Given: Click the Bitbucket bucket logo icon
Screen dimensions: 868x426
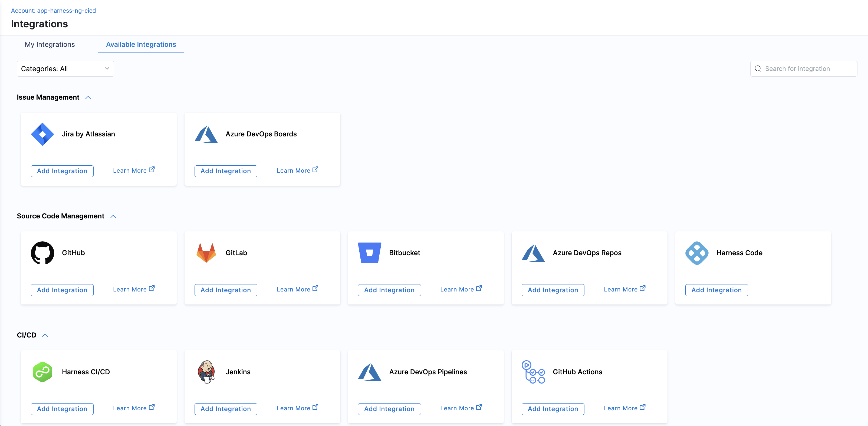Looking at the screenshot, I should pos(369,253).
